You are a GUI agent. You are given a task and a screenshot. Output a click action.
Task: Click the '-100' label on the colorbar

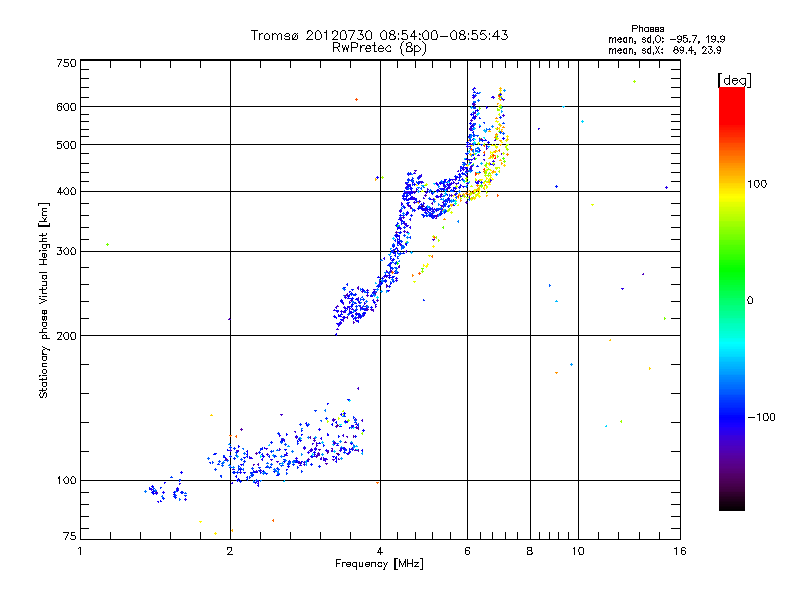[x=762, y=417]
